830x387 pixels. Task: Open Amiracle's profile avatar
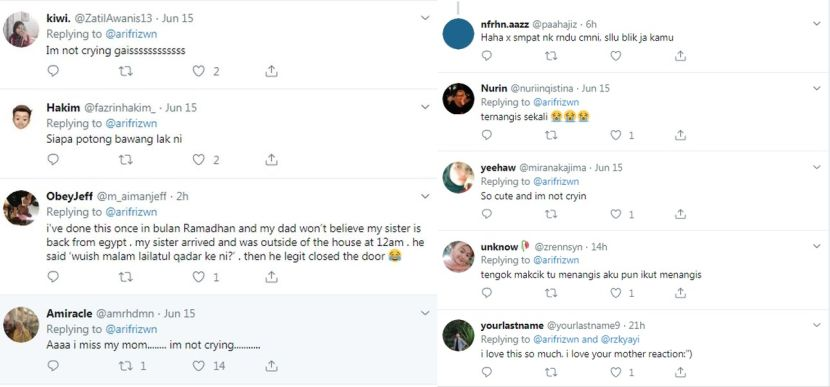(21, 325)
